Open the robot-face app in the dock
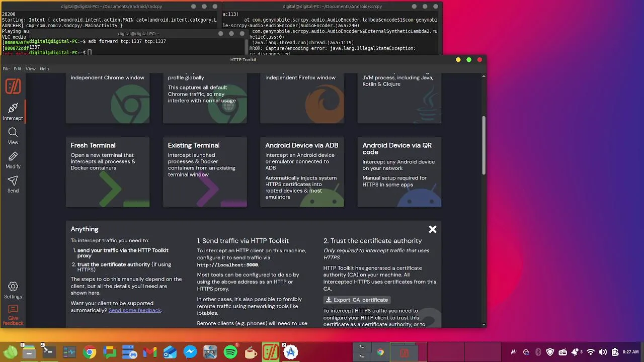Image resolution: width=644 pixels, height=362 pixels. pos(210,352)
